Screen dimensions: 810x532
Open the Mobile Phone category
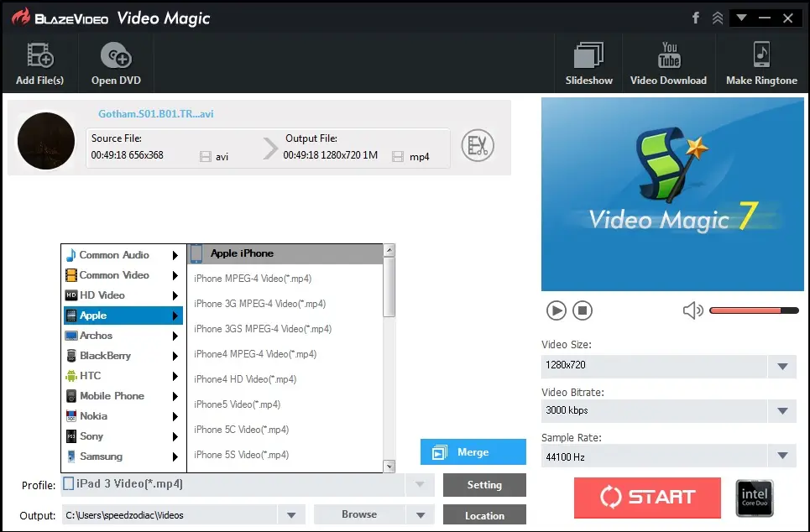tap(123, 395)
